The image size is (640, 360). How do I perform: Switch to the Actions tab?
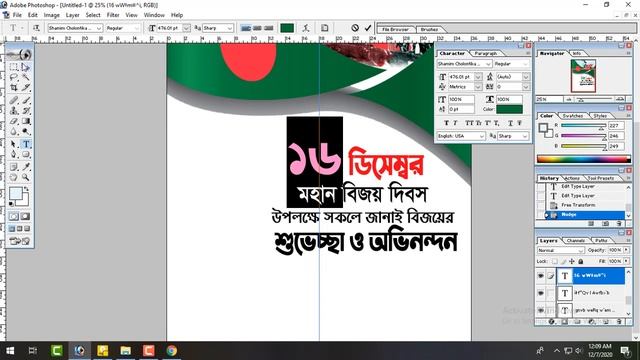pos(572,178)
